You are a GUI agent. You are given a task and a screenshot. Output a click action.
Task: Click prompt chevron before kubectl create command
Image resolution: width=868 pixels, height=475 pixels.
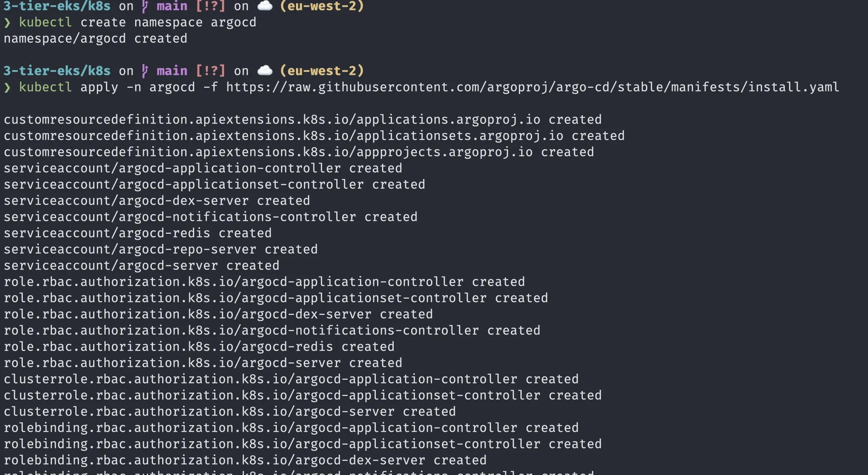7,22
